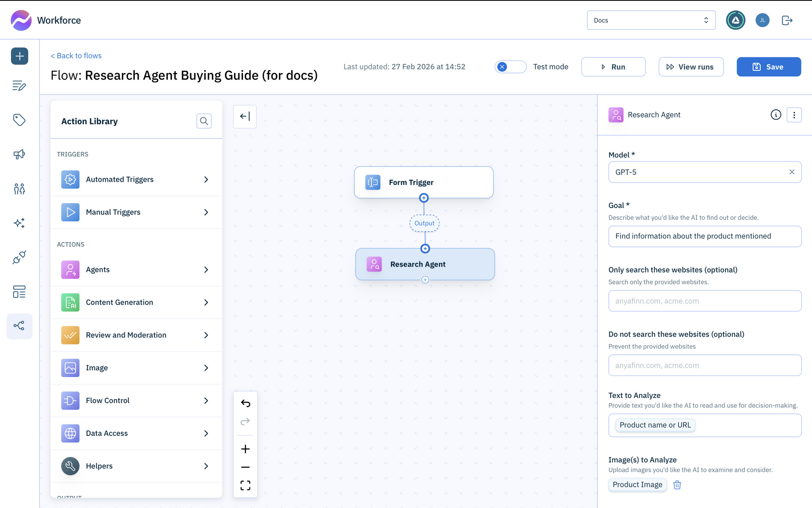Collapse the Action Library panel arrow
Image resolution: width=812 pixels, height=508 pixels.
pyautogui.click(x=245, y=117)
